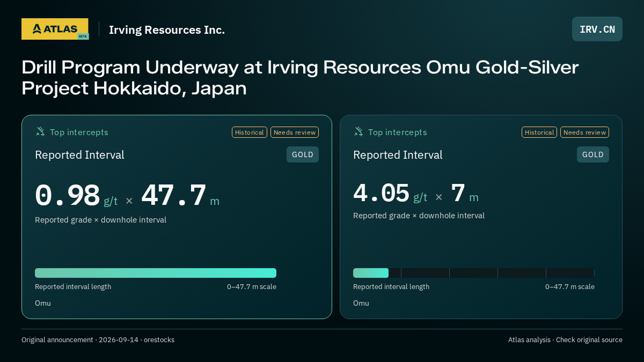The width and height of the screenshot is (644, 362).
Task: Click the GOLD badge in the 0.98 g/t card
Action: tap(303, 154)
